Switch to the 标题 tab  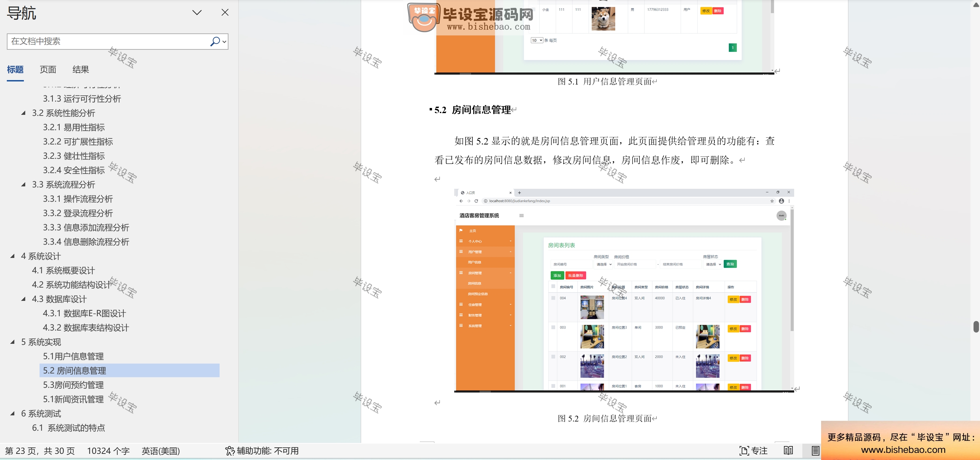(x=15, y=70)
